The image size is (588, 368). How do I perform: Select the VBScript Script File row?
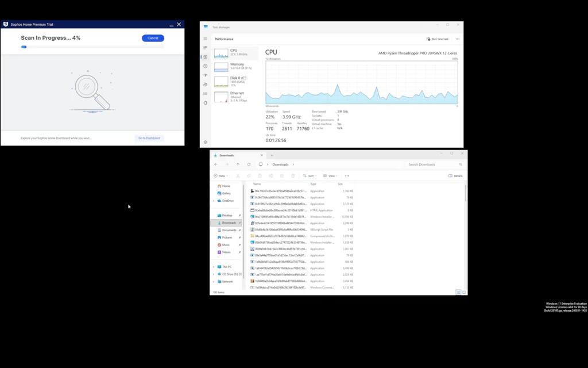coord(302,229)
